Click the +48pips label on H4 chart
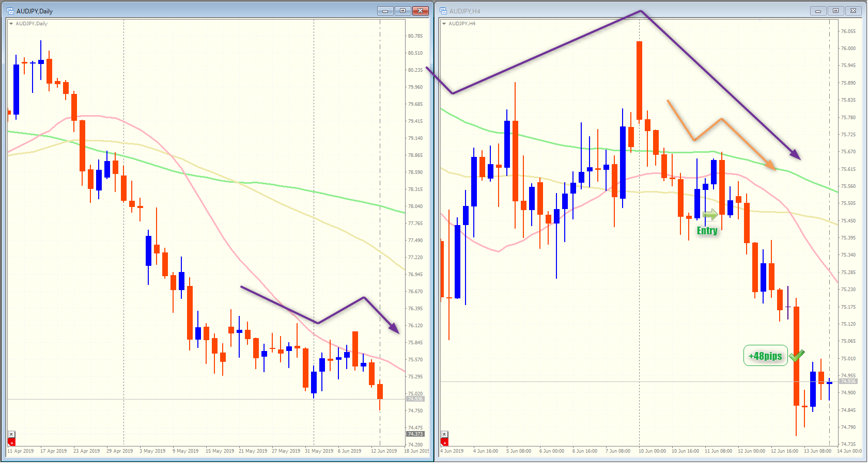This screenshot has width=868, height=463. 765,356
